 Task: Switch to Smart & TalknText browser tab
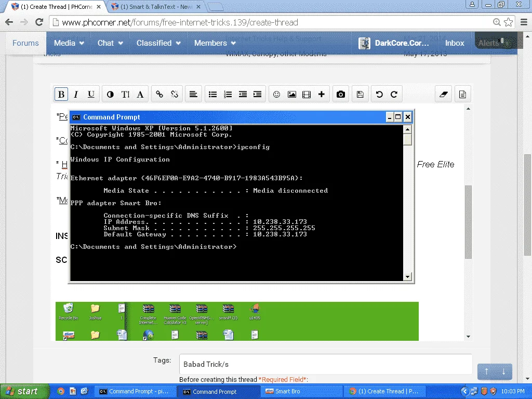point(156,6)
